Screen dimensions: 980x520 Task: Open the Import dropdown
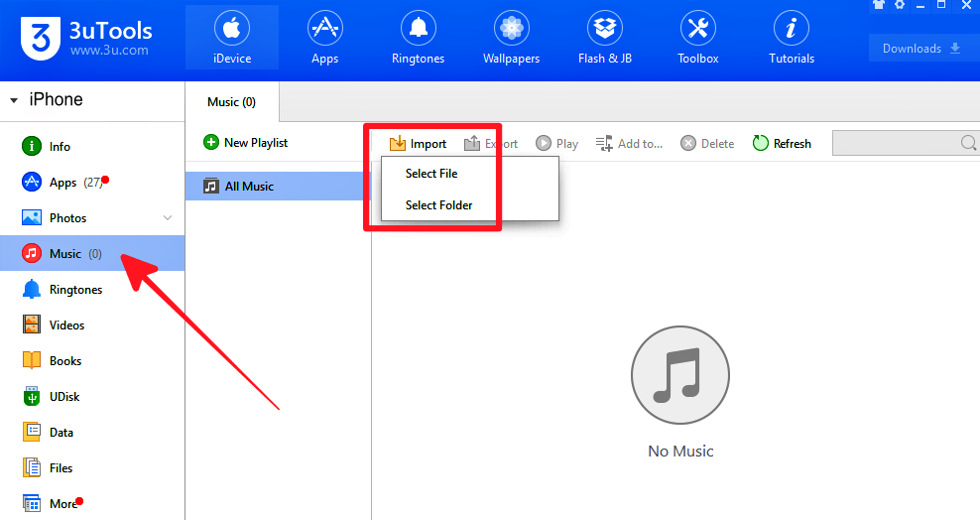419,144
